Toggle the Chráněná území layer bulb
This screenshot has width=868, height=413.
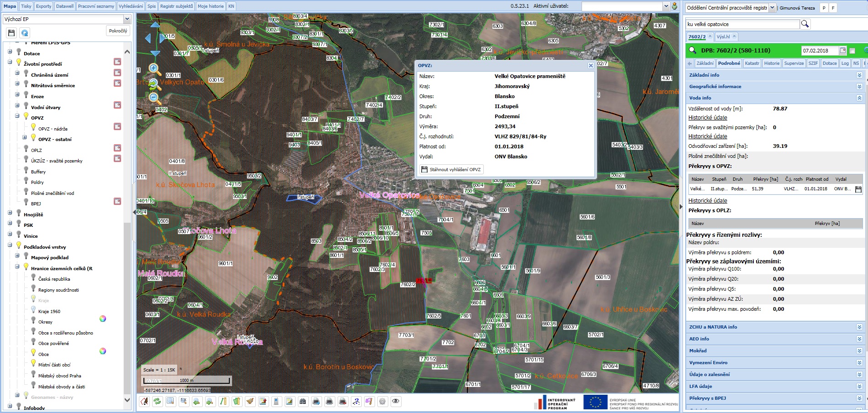26,73
